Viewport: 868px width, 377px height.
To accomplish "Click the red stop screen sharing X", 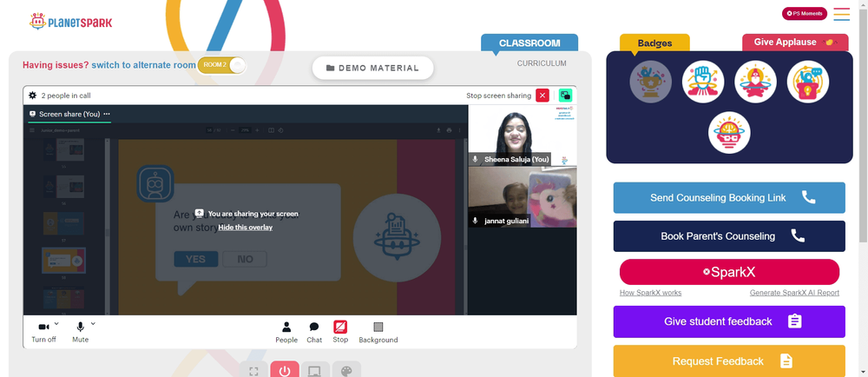I will tap(542, 96).
